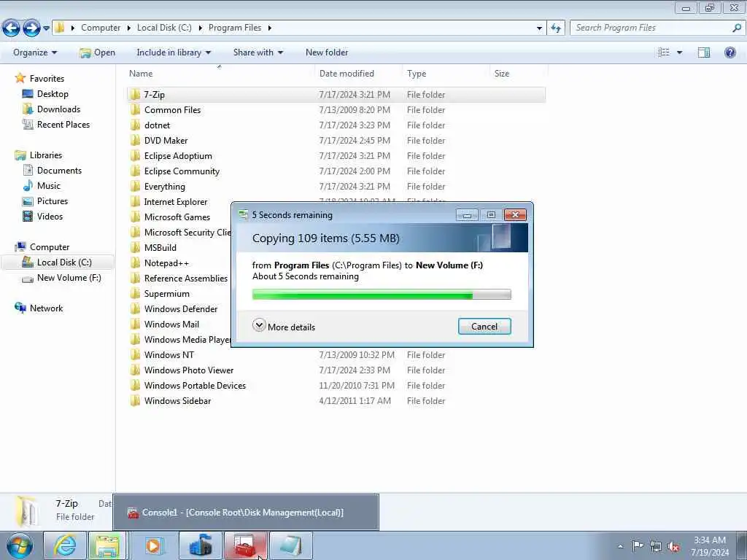Select Computer in the address breadcrumb

tap(101, 28)
